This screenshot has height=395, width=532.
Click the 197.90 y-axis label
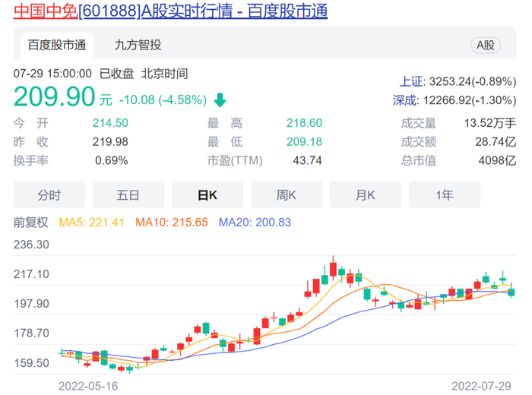[x=31, y=303]
